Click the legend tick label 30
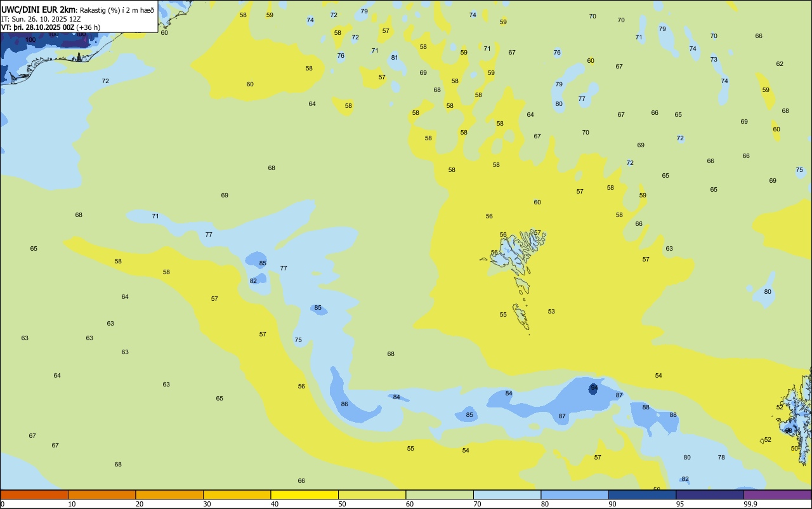Viewport: 812px width, 509px height. [x=207, y=504]
